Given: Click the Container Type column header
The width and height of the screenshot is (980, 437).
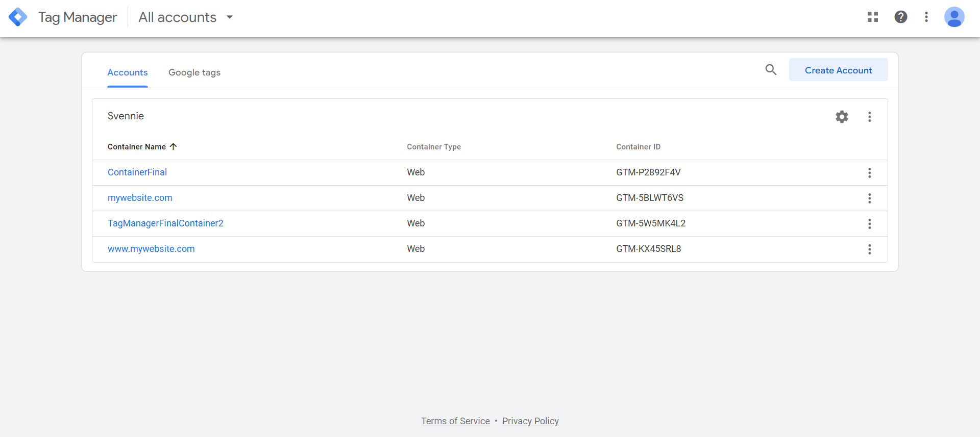Looking at the screenshot, I should coord(434,147).
